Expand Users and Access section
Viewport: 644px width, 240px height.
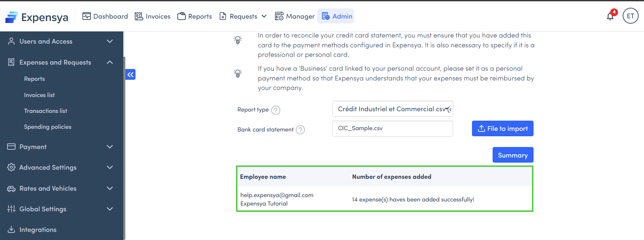point(60,41)
